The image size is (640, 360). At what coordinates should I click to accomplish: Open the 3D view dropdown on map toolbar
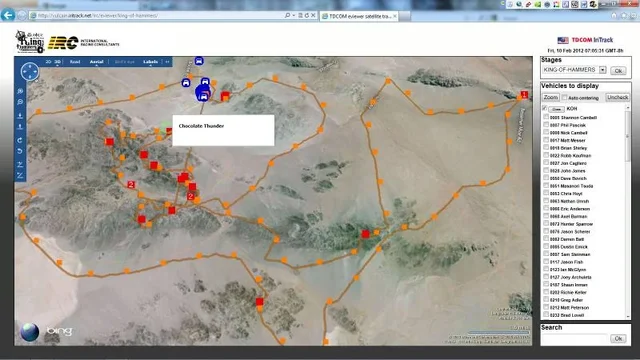pos(58,62)
